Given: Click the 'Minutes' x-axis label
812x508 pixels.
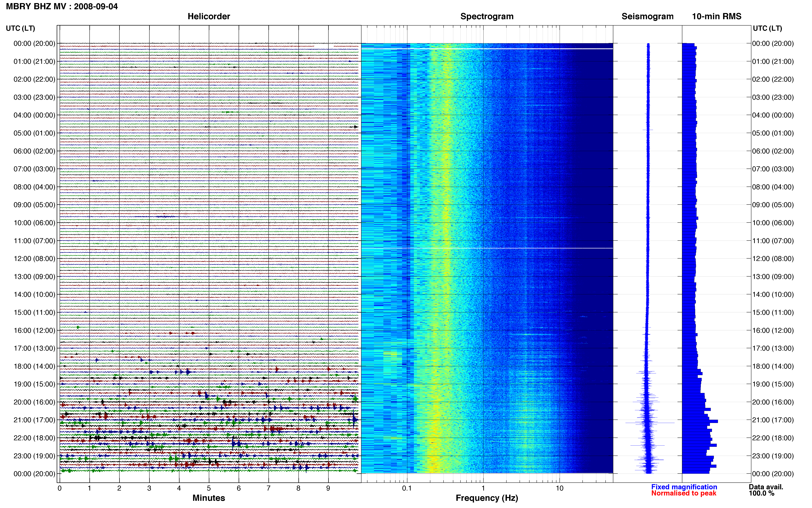Looking at the screenshot, I should point(209,498).
